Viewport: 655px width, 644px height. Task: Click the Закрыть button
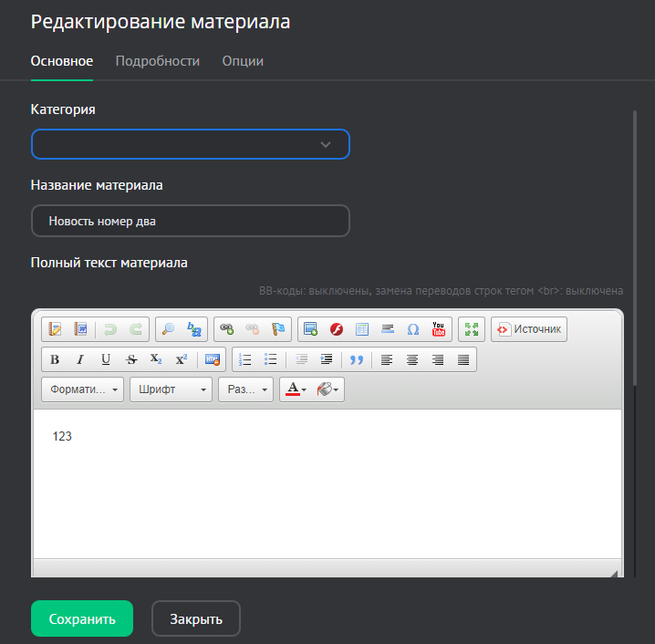(195, 618)
